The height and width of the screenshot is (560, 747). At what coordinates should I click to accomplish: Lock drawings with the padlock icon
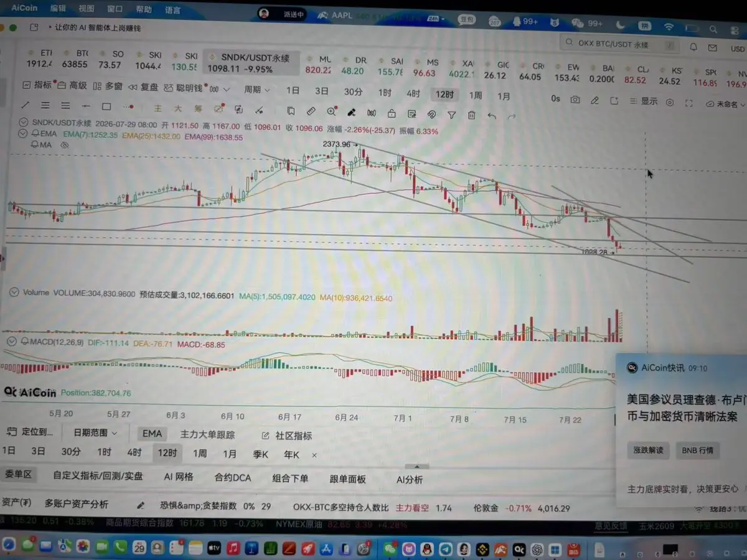(x=392, y=113)
